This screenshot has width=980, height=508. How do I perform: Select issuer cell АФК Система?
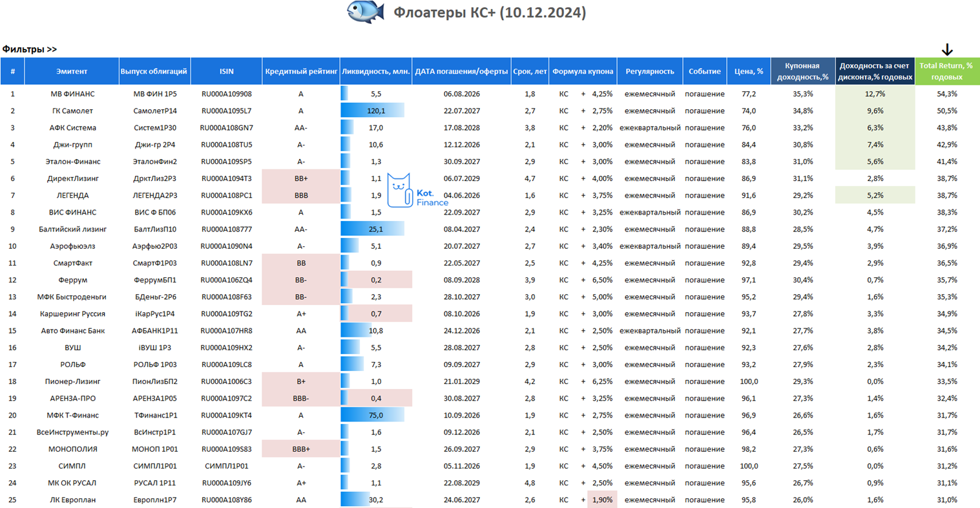(72, 127)
